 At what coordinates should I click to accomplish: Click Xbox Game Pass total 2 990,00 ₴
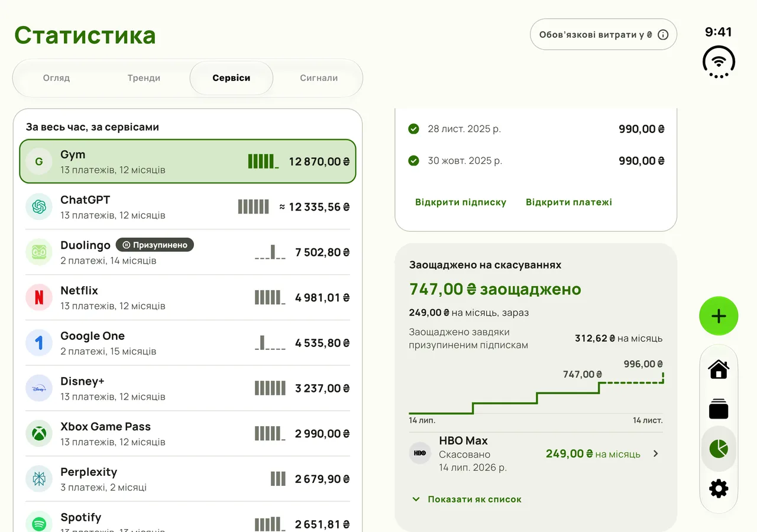tap(322, 433)
